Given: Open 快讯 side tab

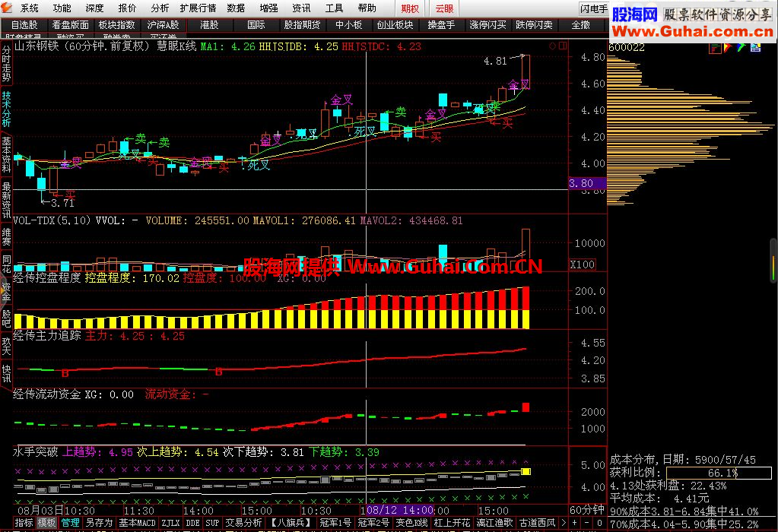Looking at the screenshot, I should click(6, 373).
